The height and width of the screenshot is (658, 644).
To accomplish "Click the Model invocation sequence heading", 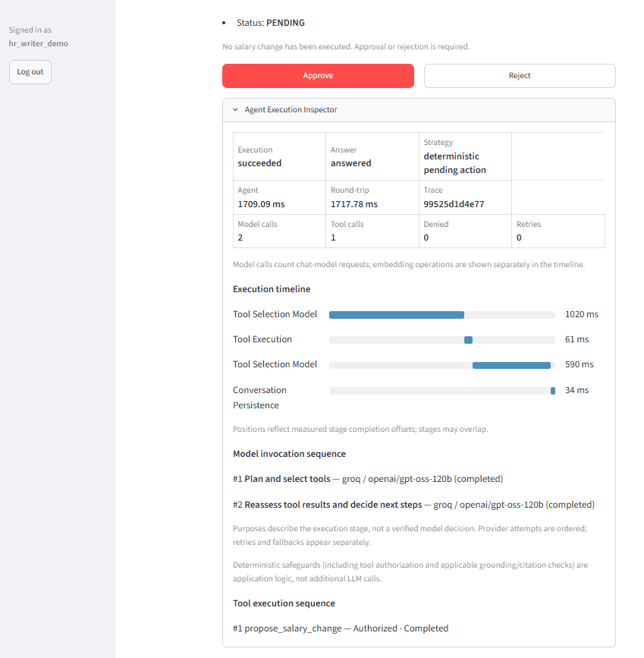I will point(289,454).
